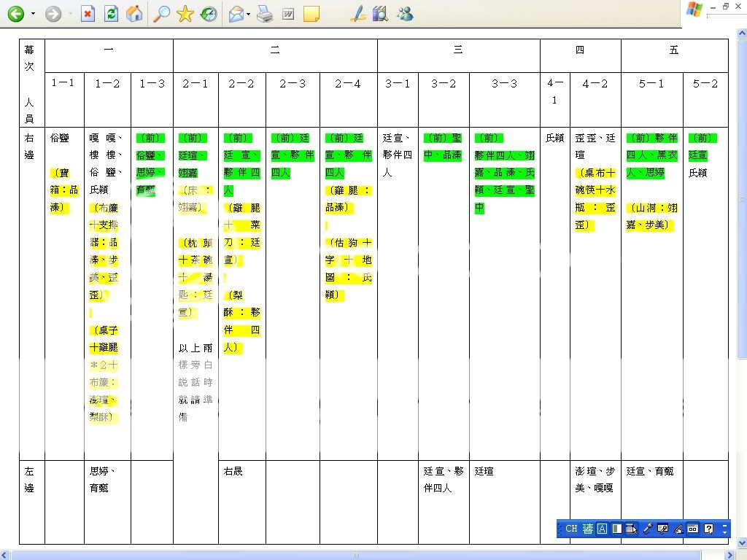Toggle the language bar microphone
This screenshot has width=747, height=560.
pos(647,529)
